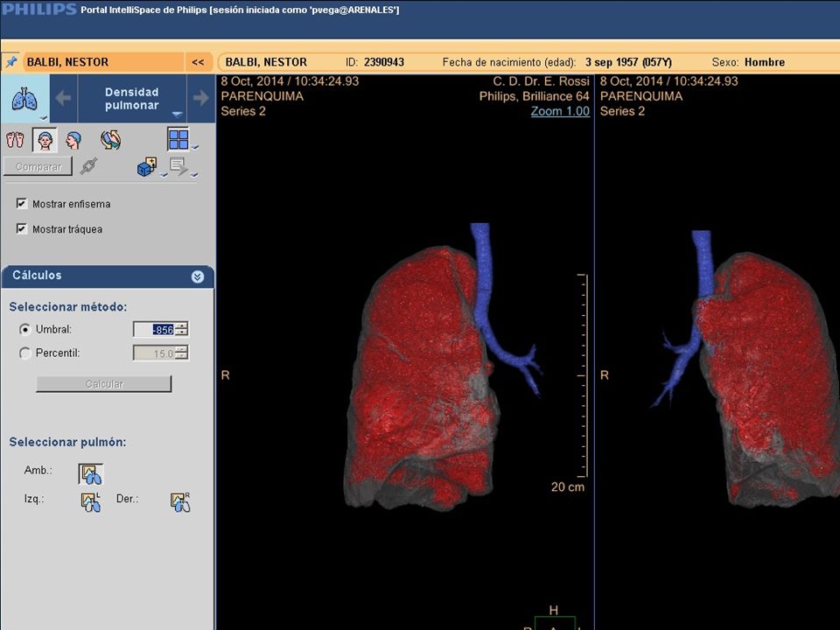
Task: Click the Calcular button
Action: tap(104, 383)
